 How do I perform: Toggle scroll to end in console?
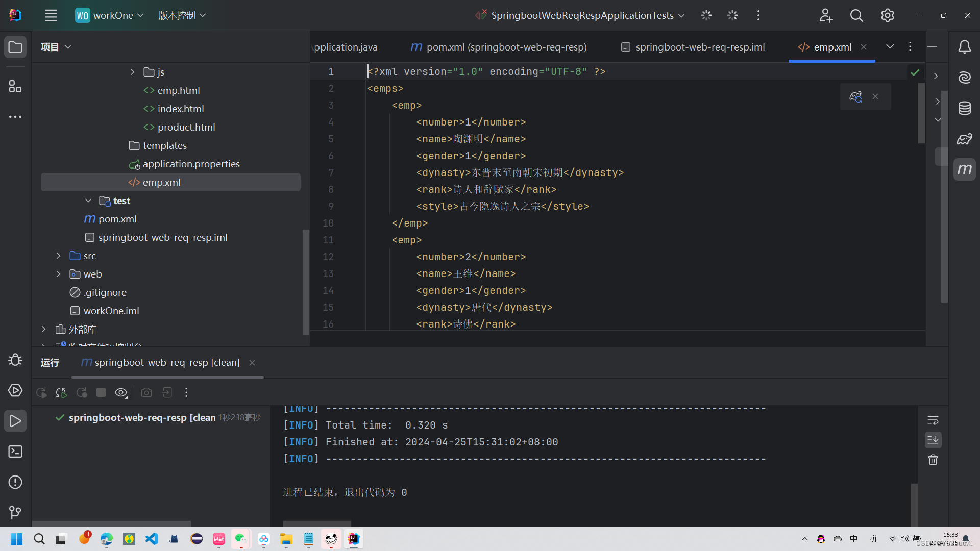click(x=933, y=440)
